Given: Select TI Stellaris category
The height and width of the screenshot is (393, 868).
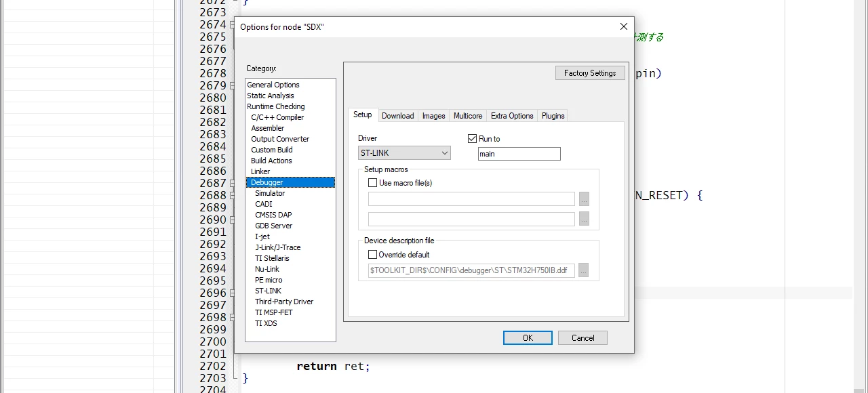Looking at the screenshot, I should [x=272, y=258].
